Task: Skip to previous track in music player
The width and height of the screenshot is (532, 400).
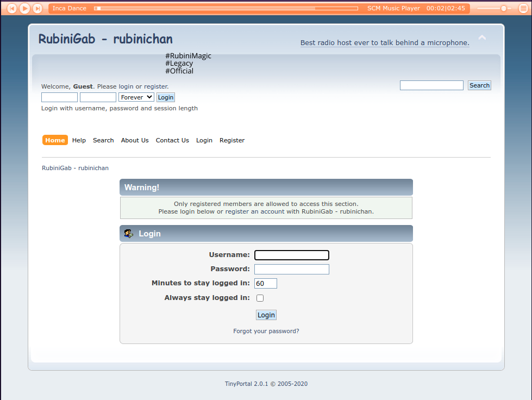Action: coord(12,8)
